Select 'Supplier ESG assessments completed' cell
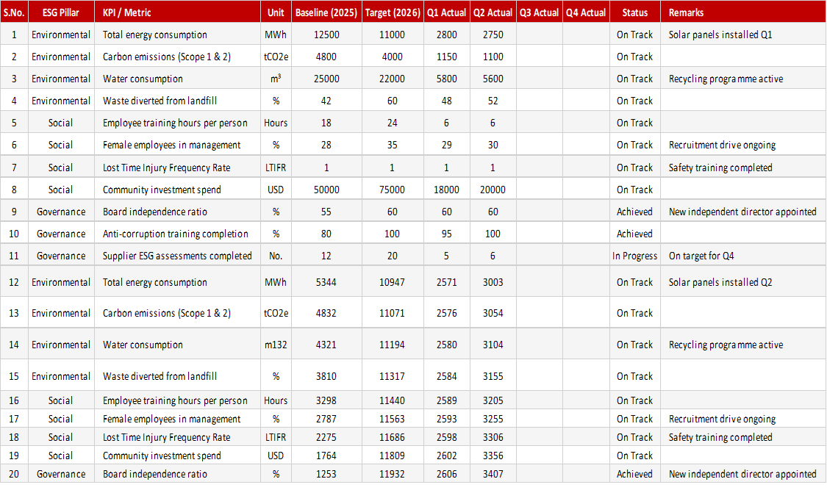 (x=177, y=256)
